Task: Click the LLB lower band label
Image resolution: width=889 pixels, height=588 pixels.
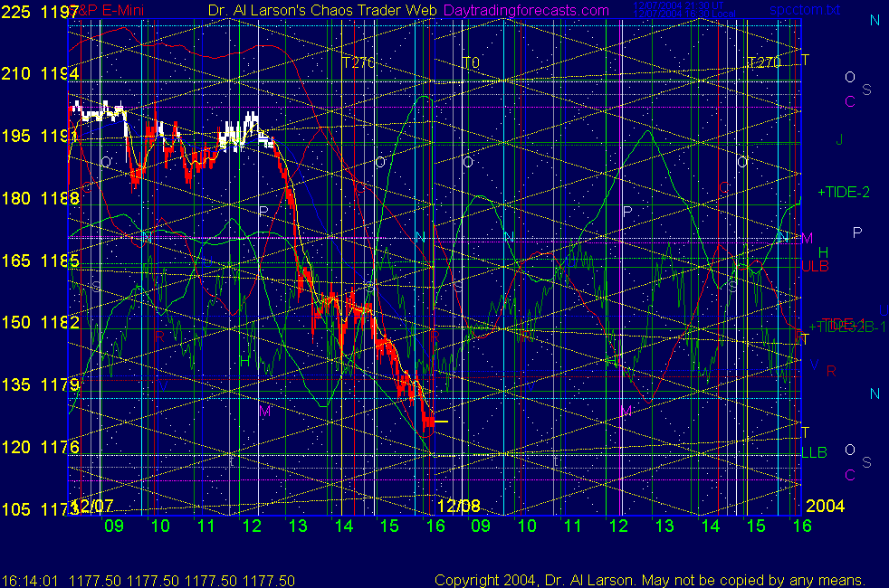Action: point(814,452)
